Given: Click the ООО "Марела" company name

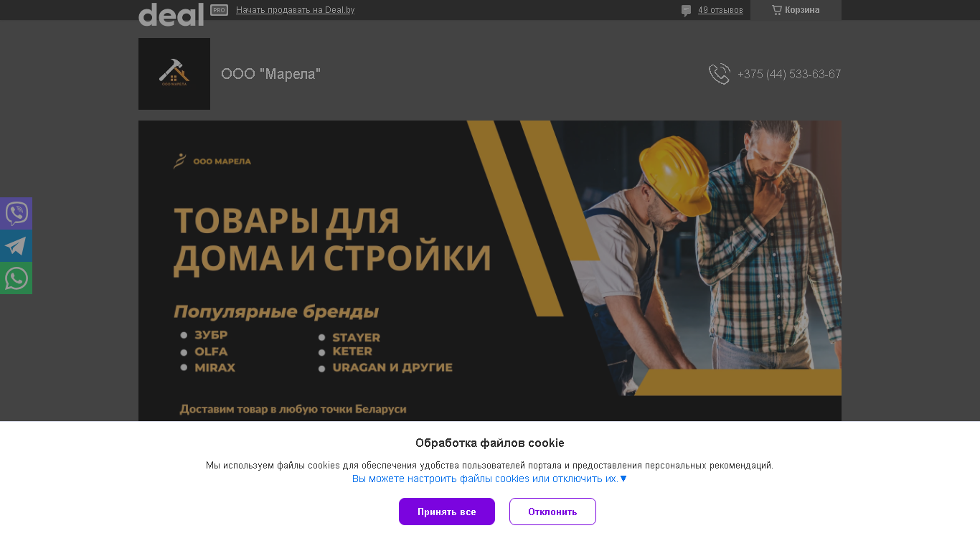Looking at the screenshot, I should (x=271, y=74).
